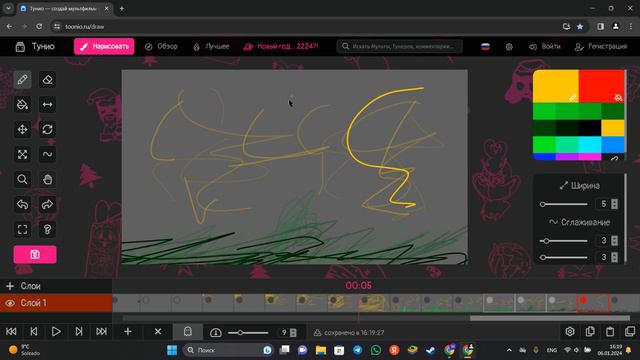Adjust the first Сглаживание slider
The image size is (640, 360).
pos(564,241)
